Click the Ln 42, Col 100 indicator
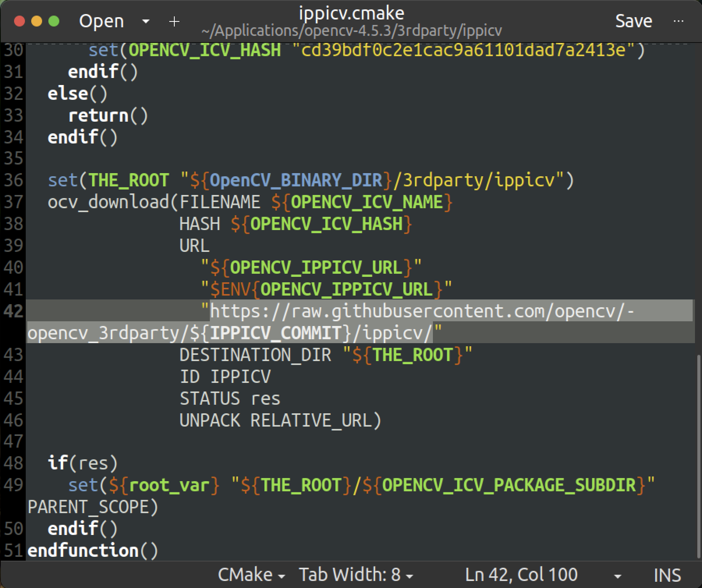702x588 pixels. [521, 574]
